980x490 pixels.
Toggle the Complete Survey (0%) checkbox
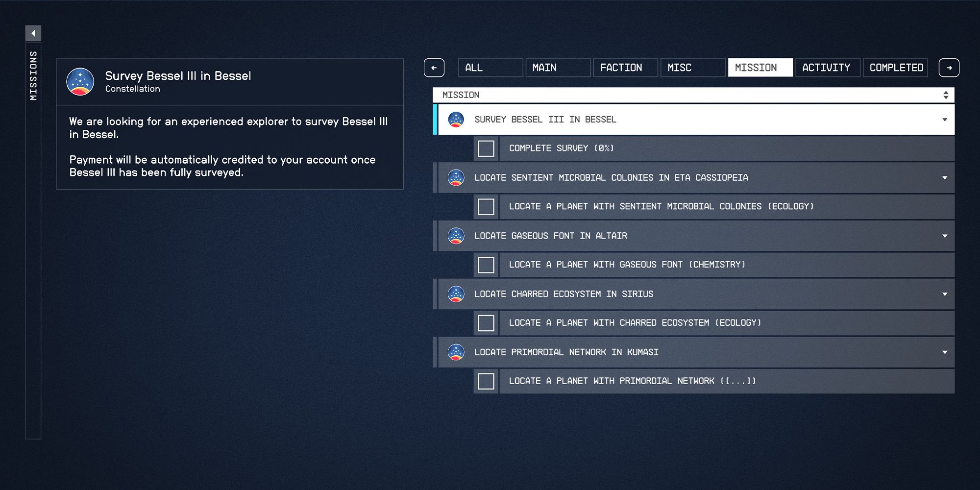click(486, 148)
